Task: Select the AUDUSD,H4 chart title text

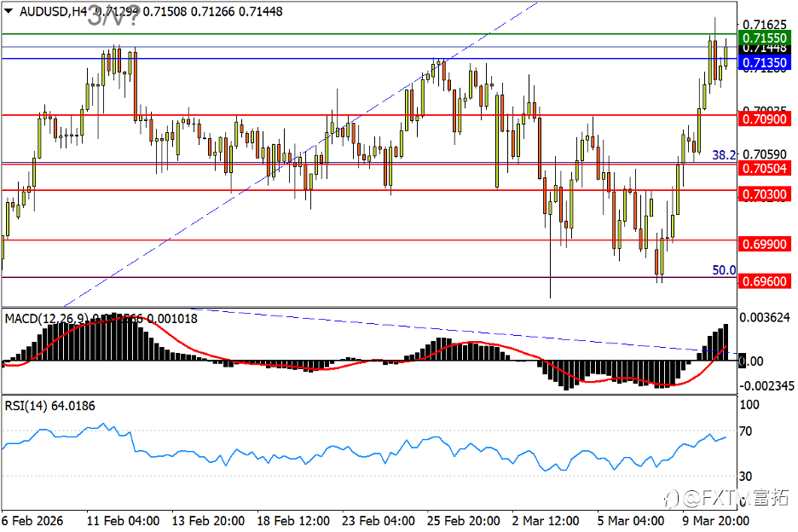Action: point(53,11)
